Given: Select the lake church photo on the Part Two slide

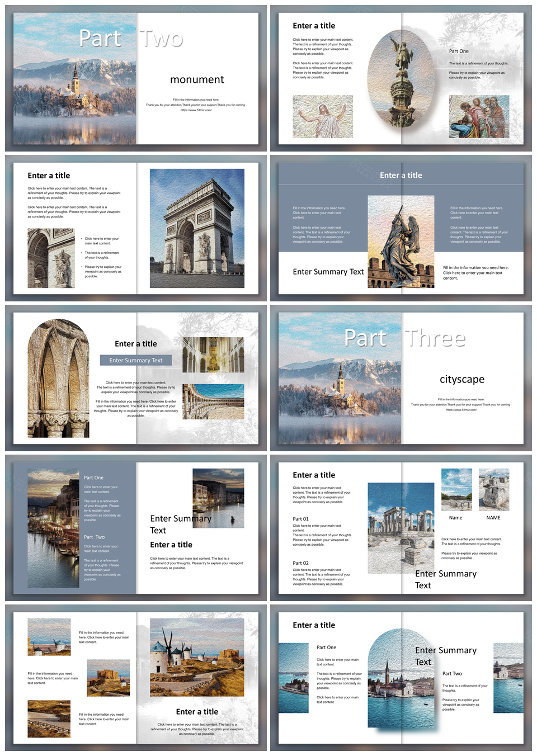Looking at the screenshot, I should (x=75, y=79).
